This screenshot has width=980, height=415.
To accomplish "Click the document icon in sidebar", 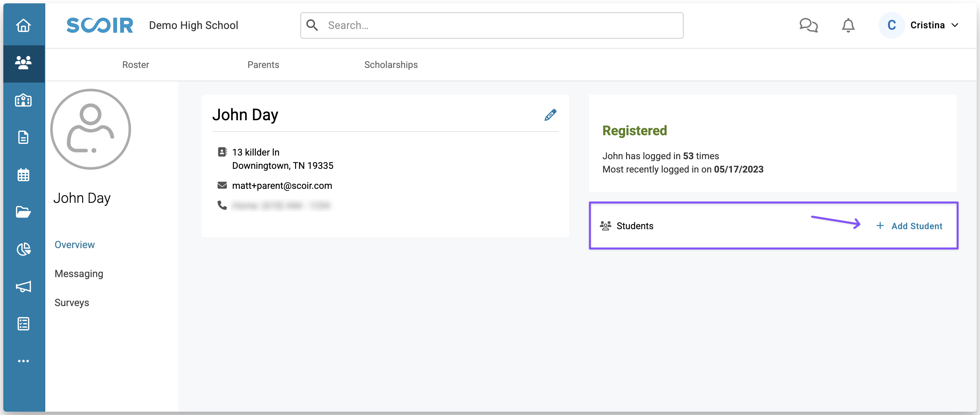I will tap(23, 138).
